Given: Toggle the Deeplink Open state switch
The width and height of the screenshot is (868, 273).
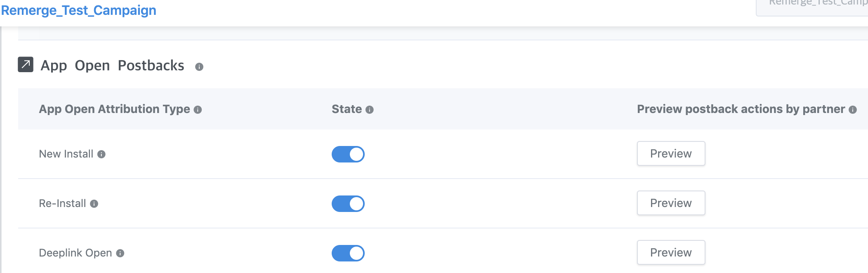Looking at the screenshot, I should point(348,253).
